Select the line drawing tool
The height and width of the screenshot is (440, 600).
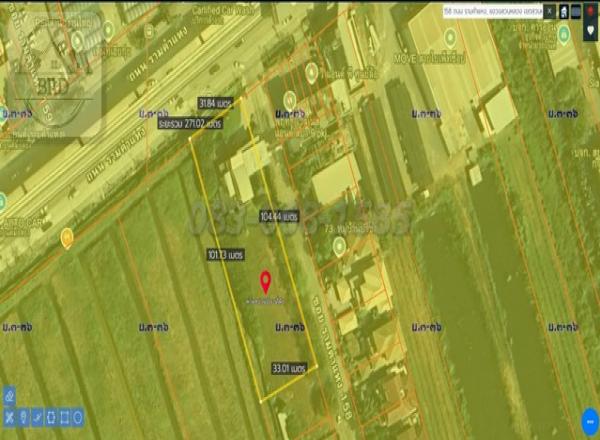coord(37,417)
